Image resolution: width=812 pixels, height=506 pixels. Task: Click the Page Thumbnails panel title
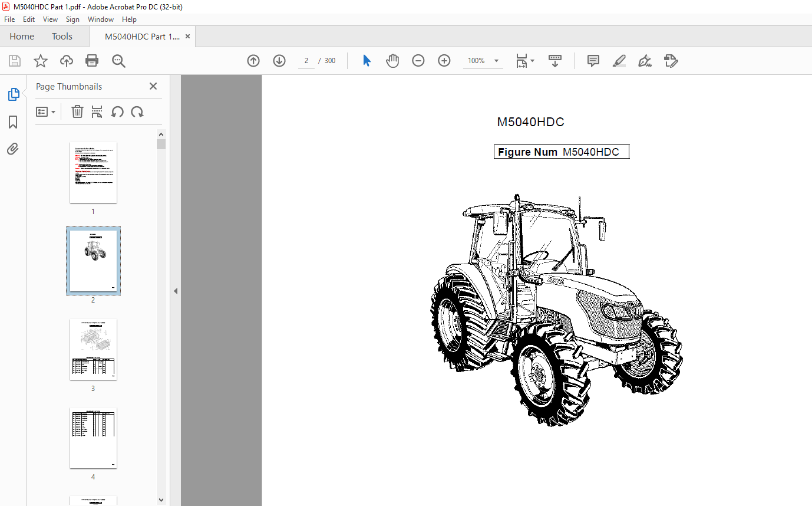pos(69,86)
